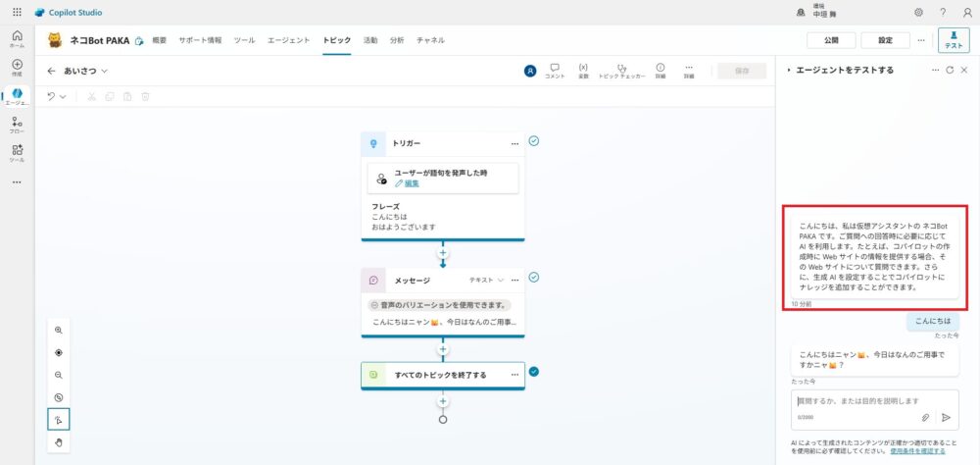Image resolution: width=980 pixels, height=465 pixels.
Task: Select 作成 in left sidebar
Action: [x=17, y=68]
